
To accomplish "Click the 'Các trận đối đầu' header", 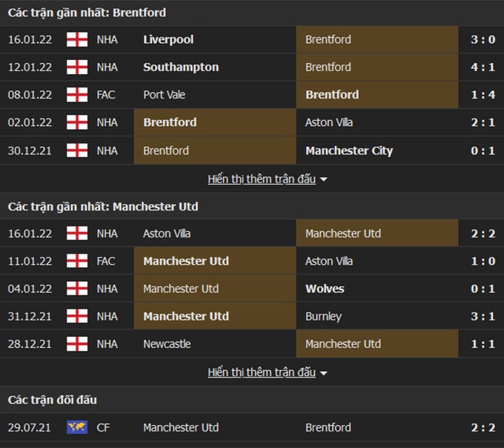I will (x=53, y=400).
